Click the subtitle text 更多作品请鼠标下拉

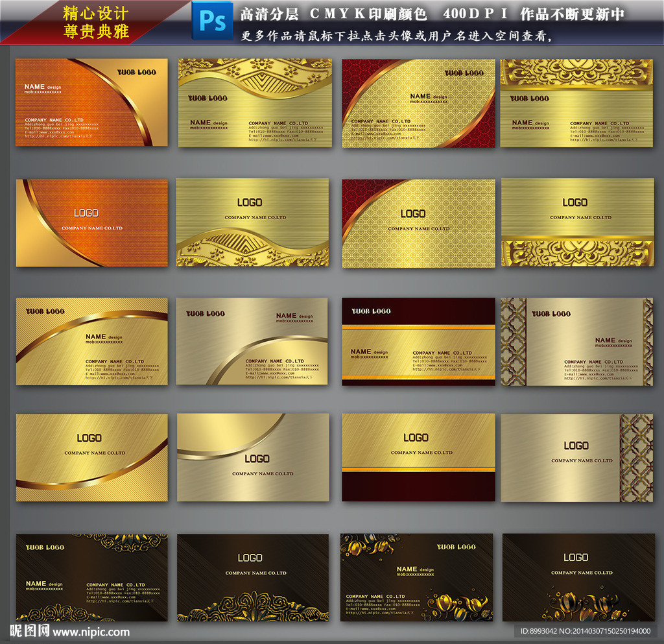[x=396, y=36]
